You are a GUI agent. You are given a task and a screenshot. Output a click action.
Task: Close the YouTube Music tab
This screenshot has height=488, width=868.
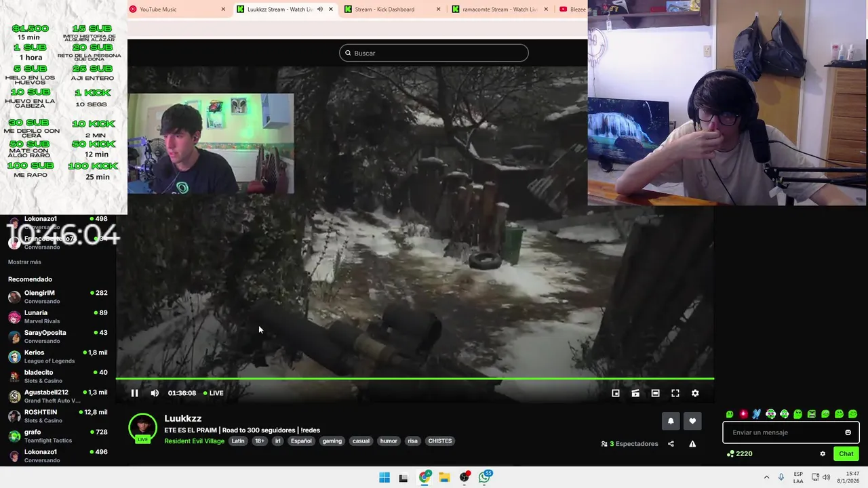[223, 9]
